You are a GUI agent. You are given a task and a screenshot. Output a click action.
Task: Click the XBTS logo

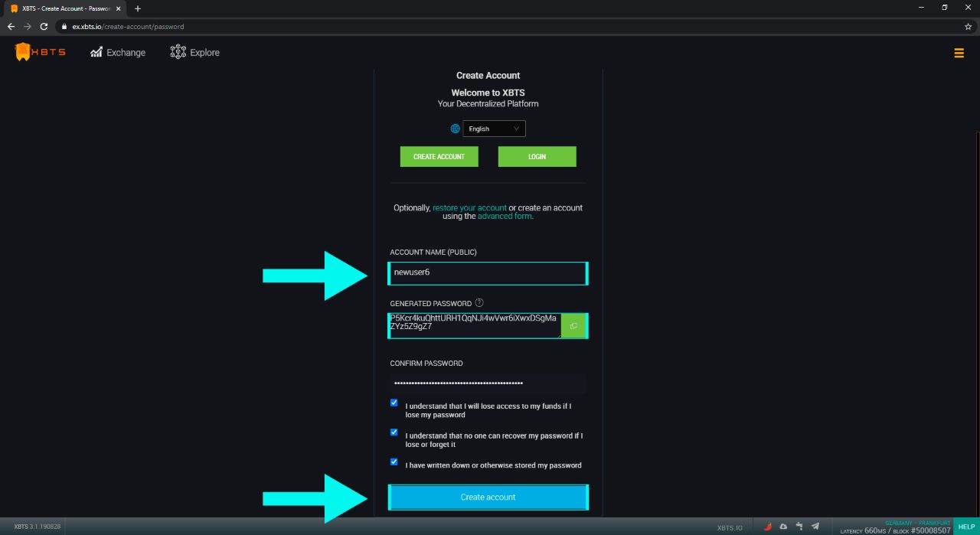click(41, 52)
